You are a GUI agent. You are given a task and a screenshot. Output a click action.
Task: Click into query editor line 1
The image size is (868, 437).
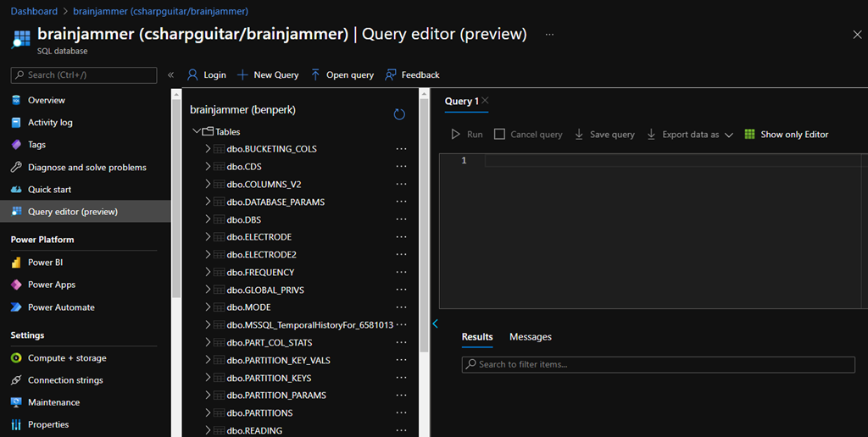tap(672, 160)
